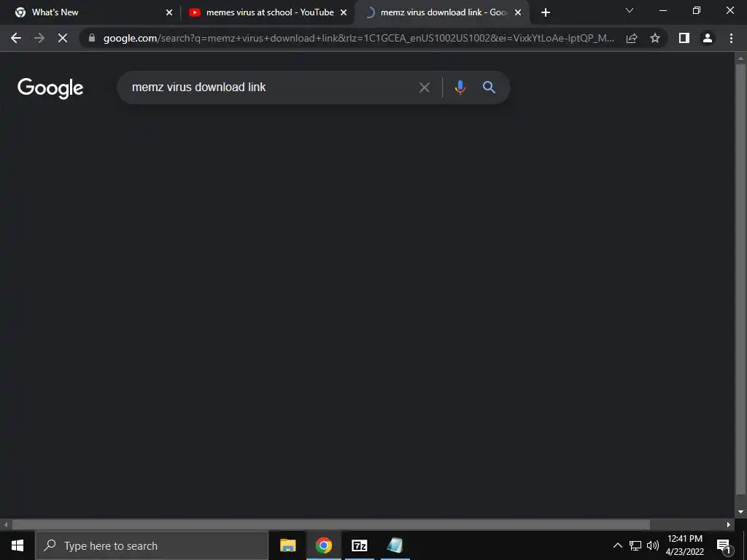Open File Explorer from the taskbar
747x560 pixels.
(x=287, y=545)
